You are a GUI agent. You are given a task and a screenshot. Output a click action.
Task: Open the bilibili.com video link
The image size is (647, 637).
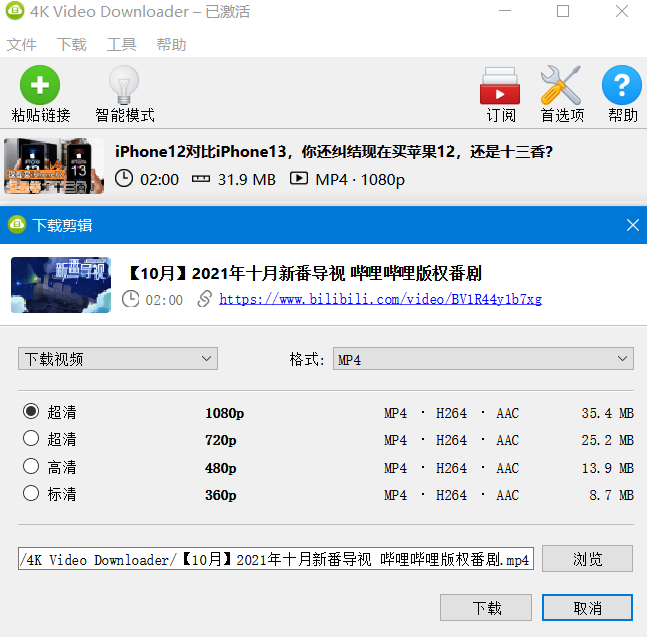(380, 299)
